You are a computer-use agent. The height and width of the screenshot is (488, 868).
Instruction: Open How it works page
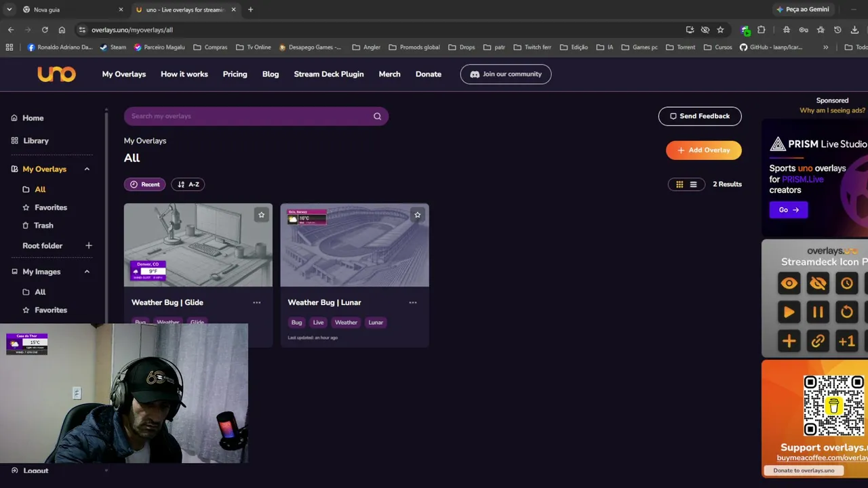(x=184, y=74)
